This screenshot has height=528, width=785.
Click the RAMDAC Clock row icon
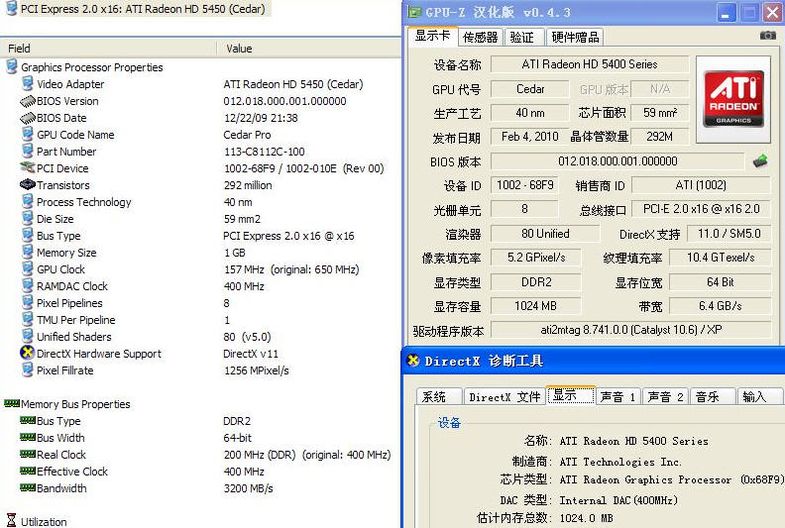point(28,286)
